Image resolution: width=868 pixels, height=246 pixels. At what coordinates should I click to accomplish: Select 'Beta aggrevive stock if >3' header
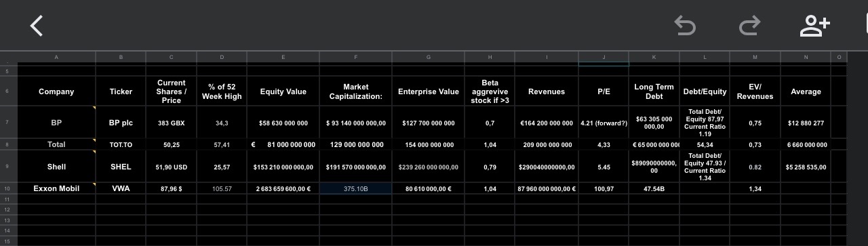pos(490,91)
